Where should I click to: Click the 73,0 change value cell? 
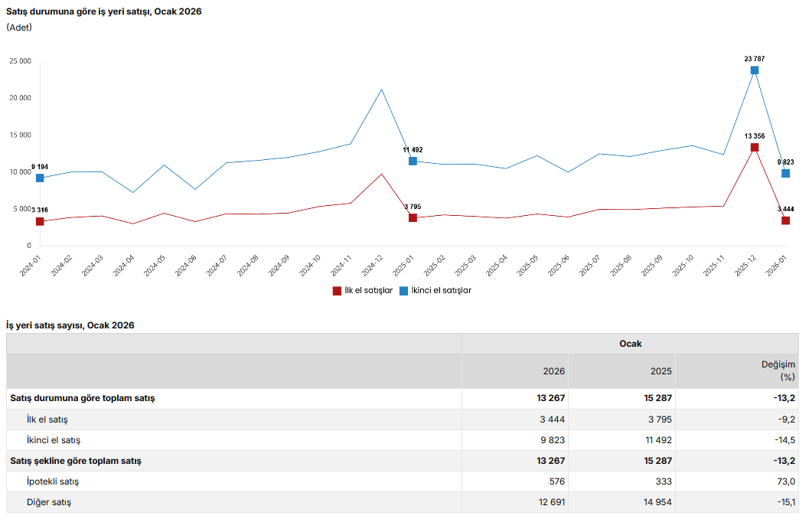[786, 481]
